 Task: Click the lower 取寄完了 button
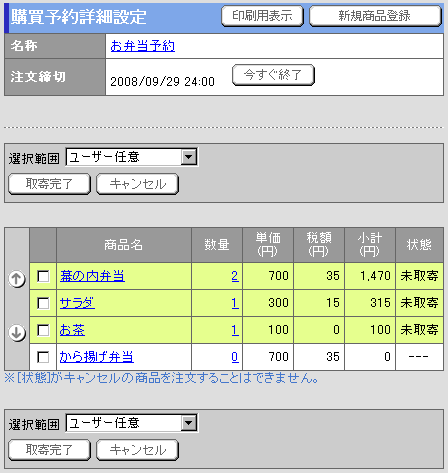tap(49, 450)
